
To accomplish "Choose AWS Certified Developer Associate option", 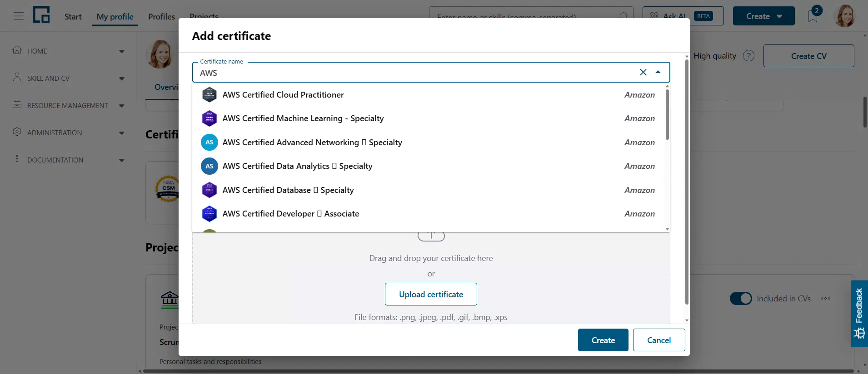I will click(428, 214).
